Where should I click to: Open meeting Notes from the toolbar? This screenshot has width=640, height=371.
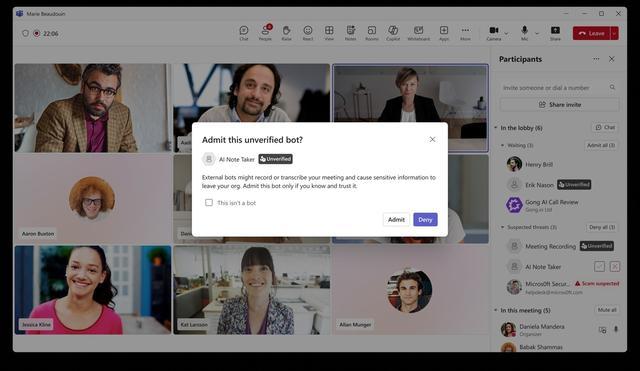coord(350,33)
